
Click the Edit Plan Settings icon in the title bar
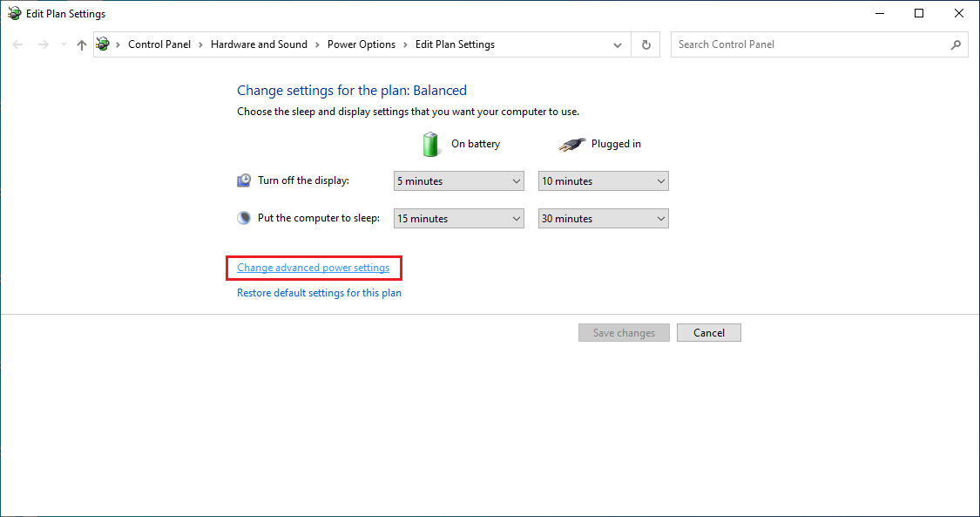tap(14, 13)
